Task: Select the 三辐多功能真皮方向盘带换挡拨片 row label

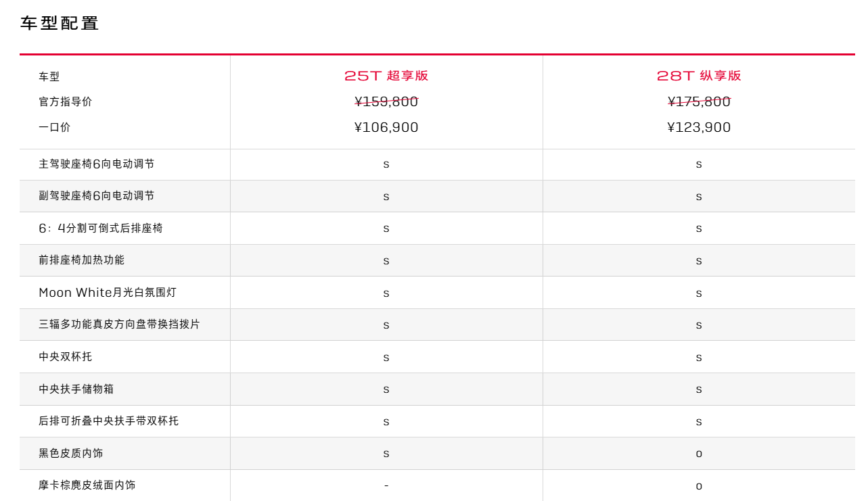Action: tap(120, 325)
